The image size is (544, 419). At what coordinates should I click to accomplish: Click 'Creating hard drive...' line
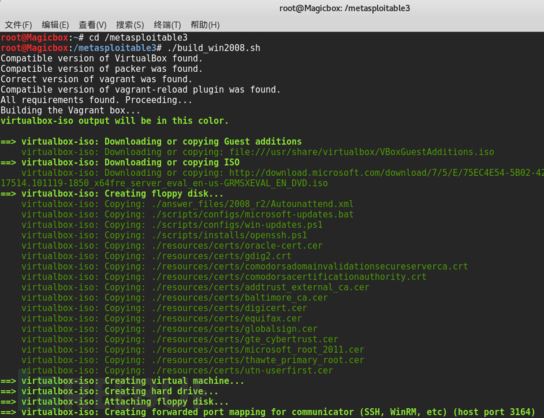click(109, 391)
